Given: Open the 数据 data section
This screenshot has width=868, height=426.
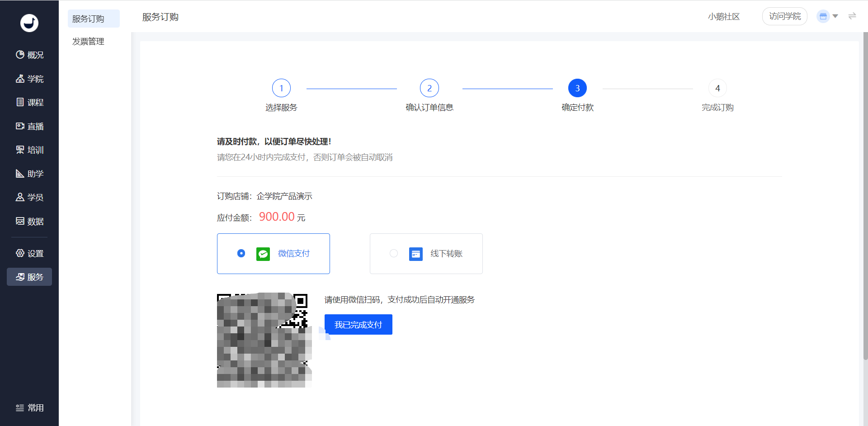Looking at the screenshot, I should [x=29, y=221].
